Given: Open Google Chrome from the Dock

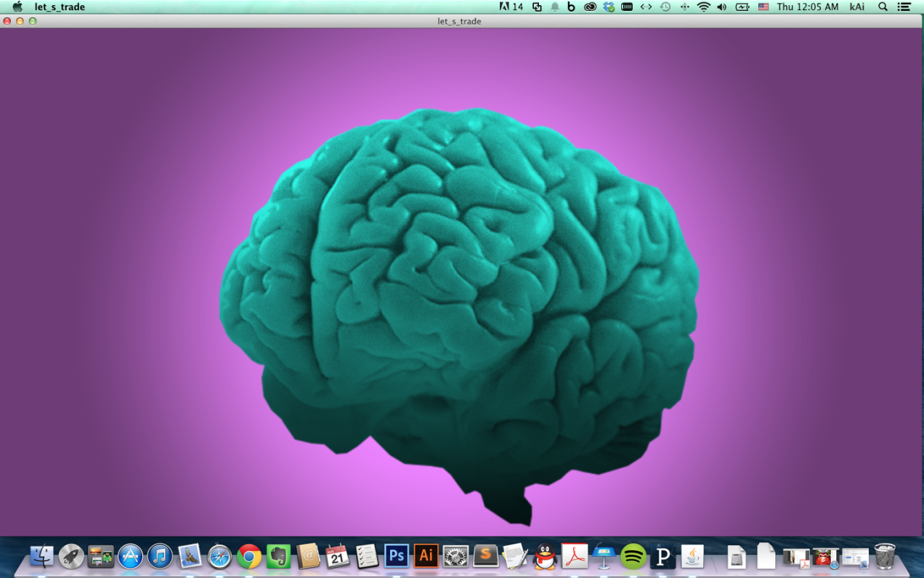Looking at the screenshot, I should (x=247, y=557).
